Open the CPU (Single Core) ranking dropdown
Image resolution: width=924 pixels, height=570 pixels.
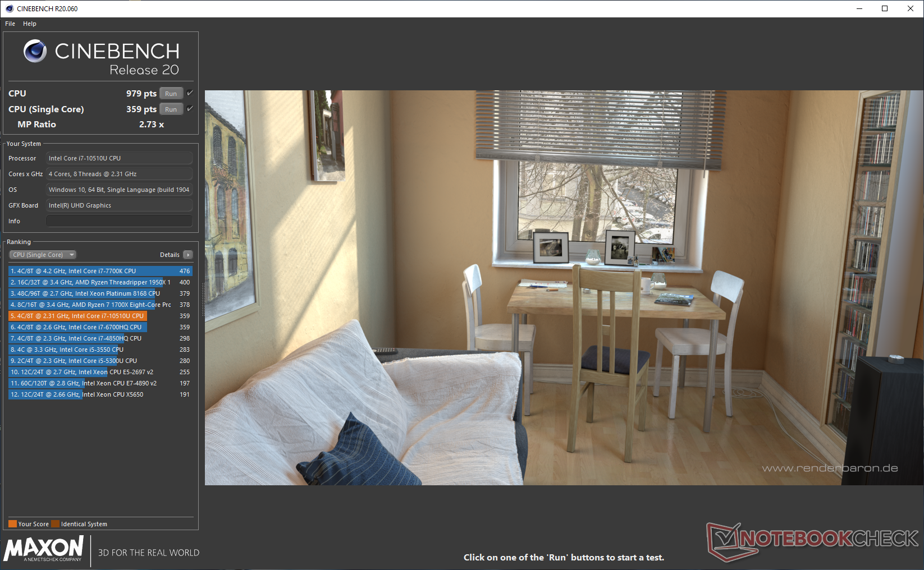tap(43, 255)
